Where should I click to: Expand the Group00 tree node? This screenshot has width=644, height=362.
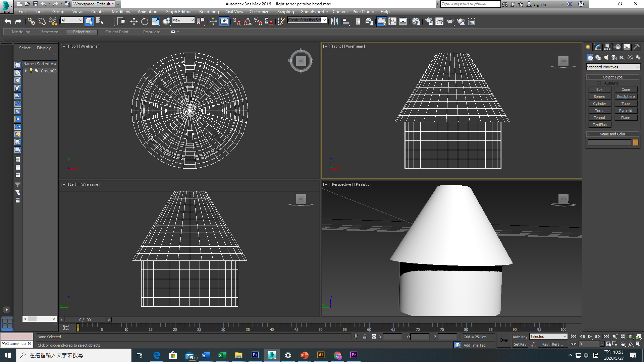(x=25, y=71)
